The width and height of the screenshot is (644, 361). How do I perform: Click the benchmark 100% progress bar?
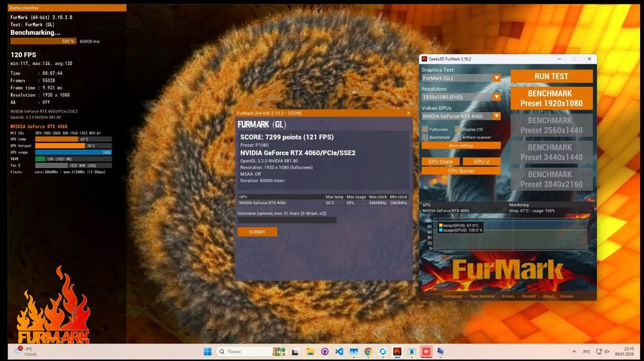tap(43, 41)
